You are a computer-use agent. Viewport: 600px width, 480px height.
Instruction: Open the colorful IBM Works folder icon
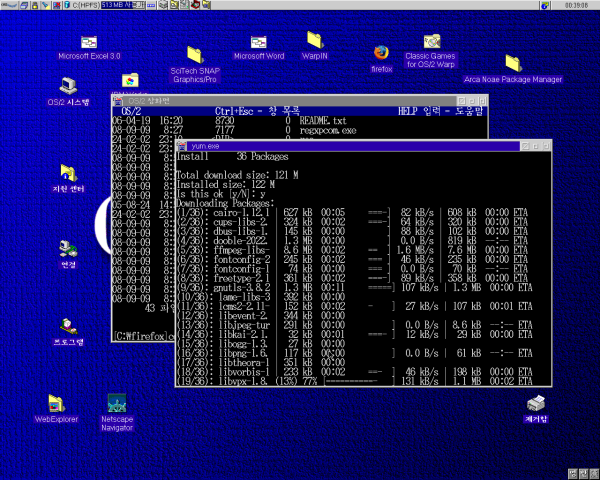[130, 81]
